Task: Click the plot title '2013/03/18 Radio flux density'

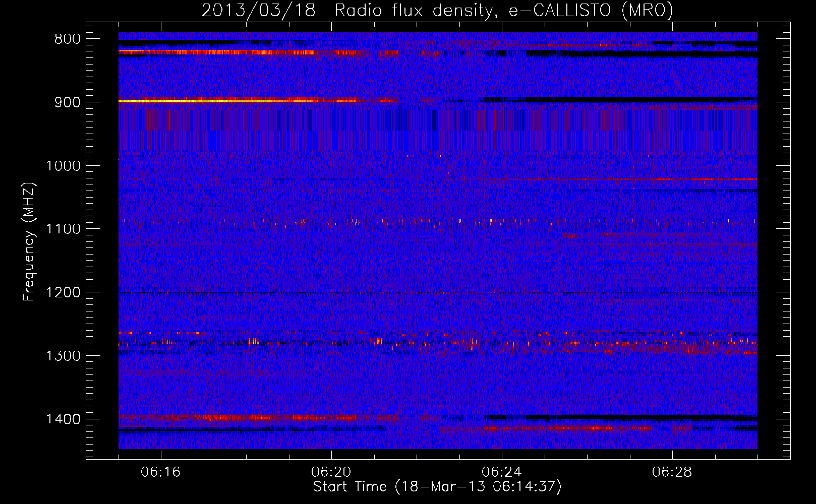Action: coord(437,11)
